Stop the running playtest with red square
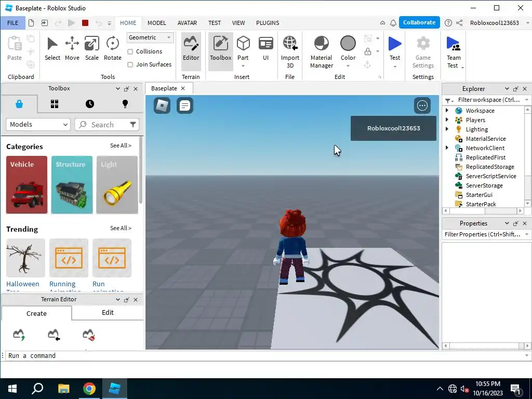Viewport: 532px width, 399px height. click(85, 23)
